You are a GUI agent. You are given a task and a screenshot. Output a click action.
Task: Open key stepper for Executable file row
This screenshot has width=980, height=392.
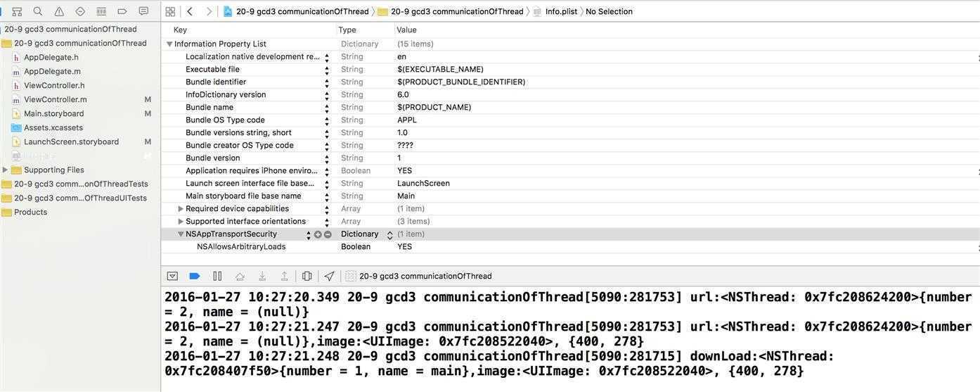(x=327, y=70)
